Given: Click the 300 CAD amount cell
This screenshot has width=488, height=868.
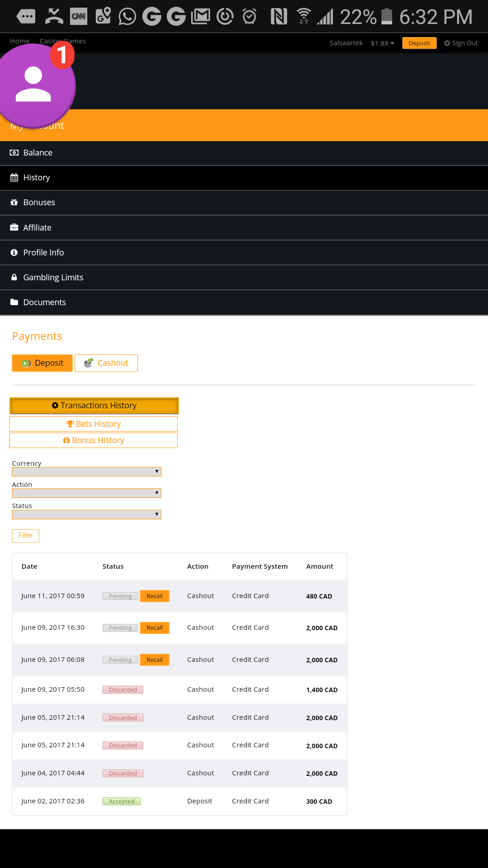Looking at the screenshot, I should point(319,802).
